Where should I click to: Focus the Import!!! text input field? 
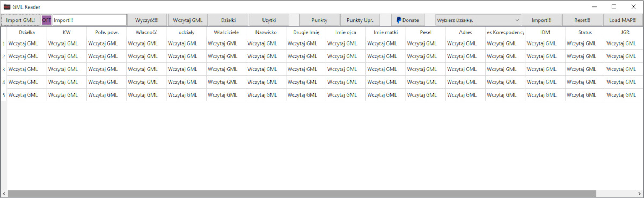89,20
